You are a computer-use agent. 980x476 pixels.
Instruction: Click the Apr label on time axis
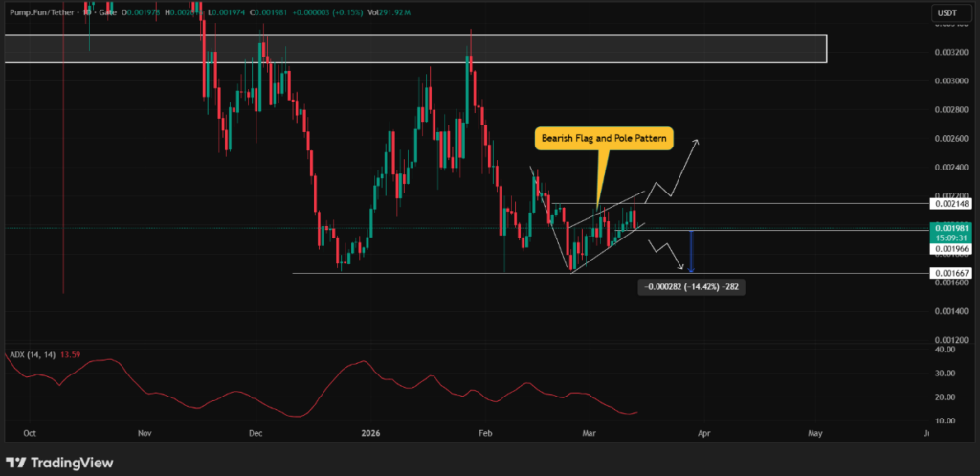coord(703,432)
